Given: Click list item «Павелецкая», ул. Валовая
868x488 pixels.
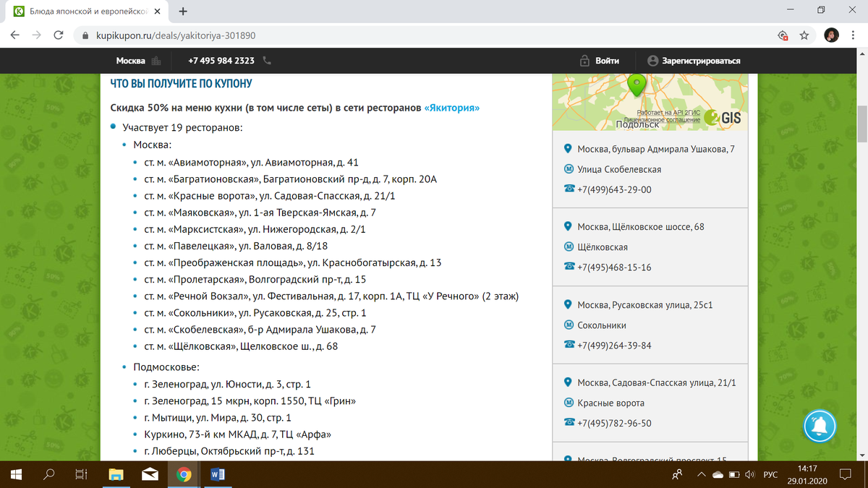Looking at the screenshot, I should [236, 246].
